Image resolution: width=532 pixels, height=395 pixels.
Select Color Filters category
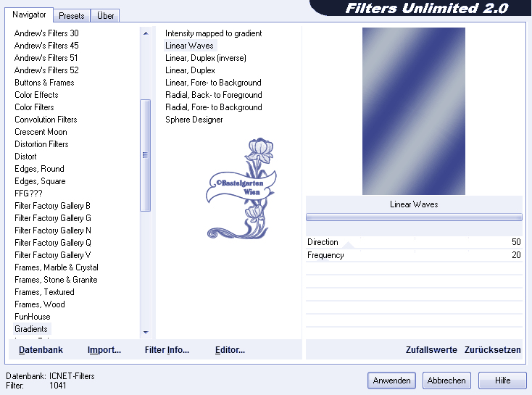click(34, 107)
